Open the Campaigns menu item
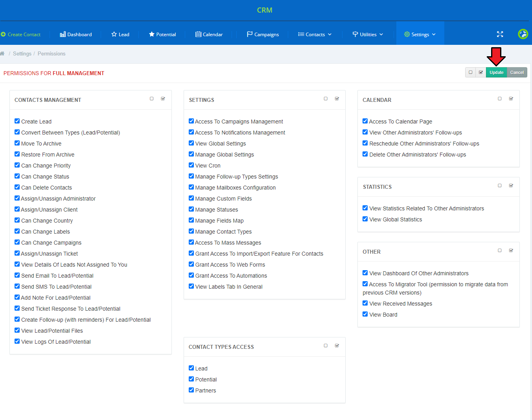The image size is (532, 420). click(x=263, y=35)
